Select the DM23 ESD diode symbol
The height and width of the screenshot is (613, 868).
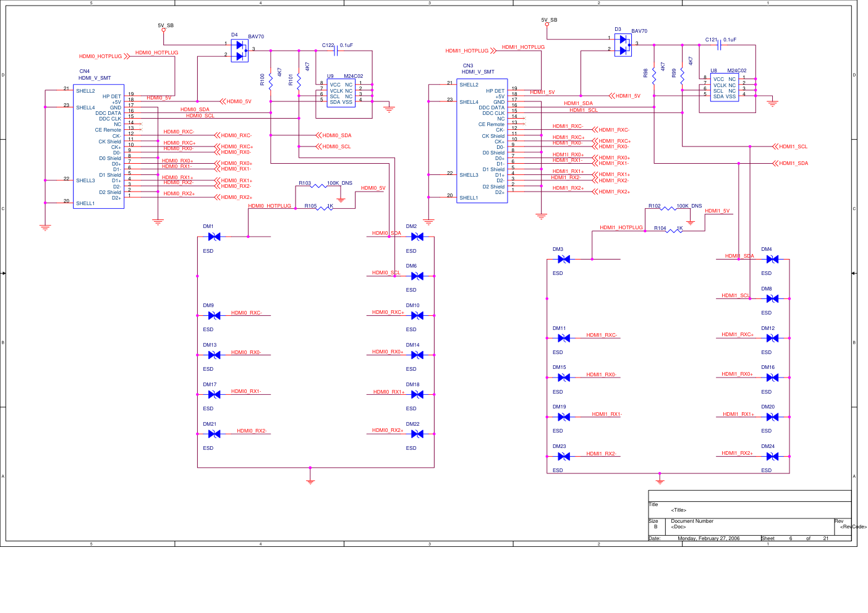click(564, 457)
